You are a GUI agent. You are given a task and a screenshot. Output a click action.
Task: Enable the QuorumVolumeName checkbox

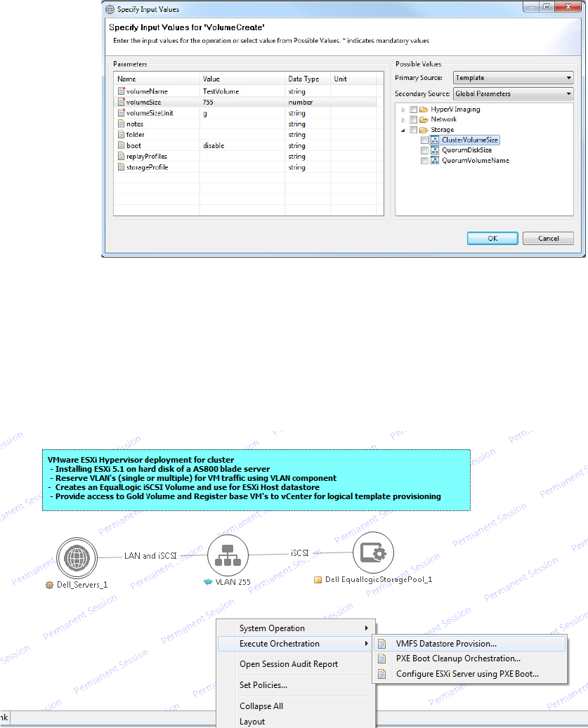point(424,161)
